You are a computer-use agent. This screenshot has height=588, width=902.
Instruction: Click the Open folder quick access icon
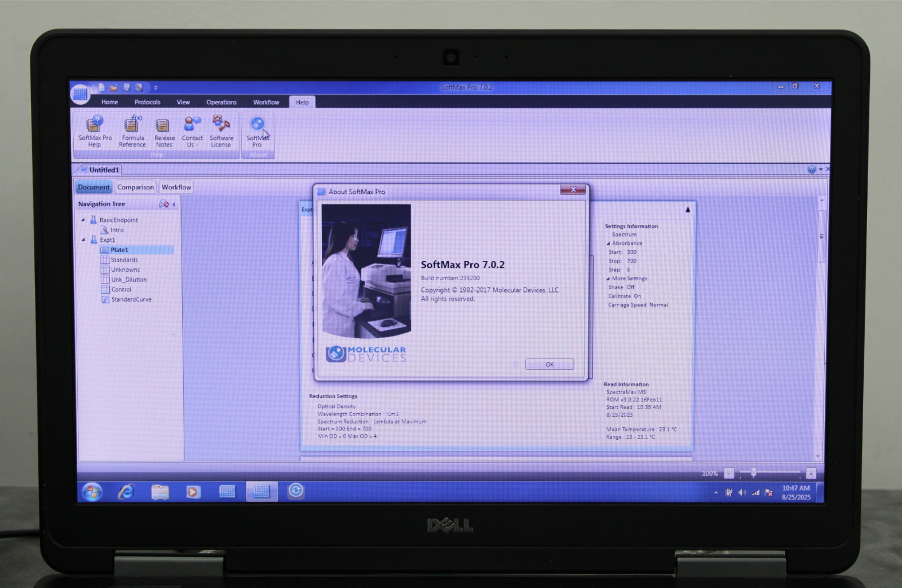[x=114, y=87]
